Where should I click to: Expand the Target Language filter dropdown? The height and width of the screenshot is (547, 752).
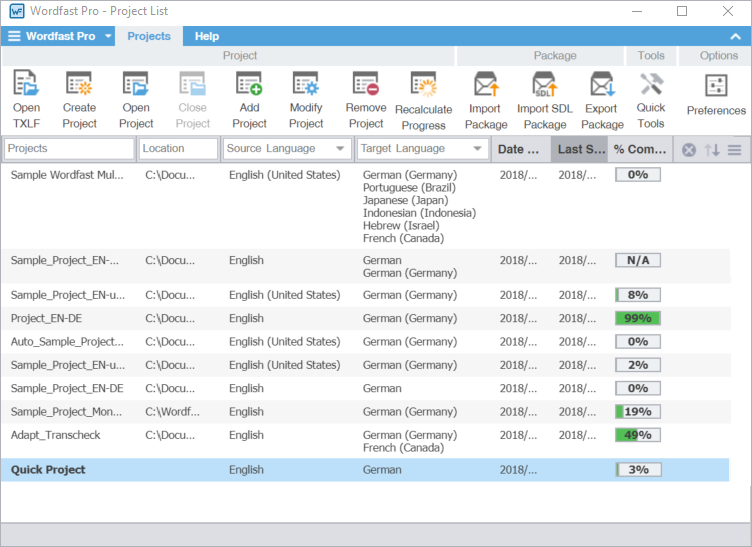(477, 149)
